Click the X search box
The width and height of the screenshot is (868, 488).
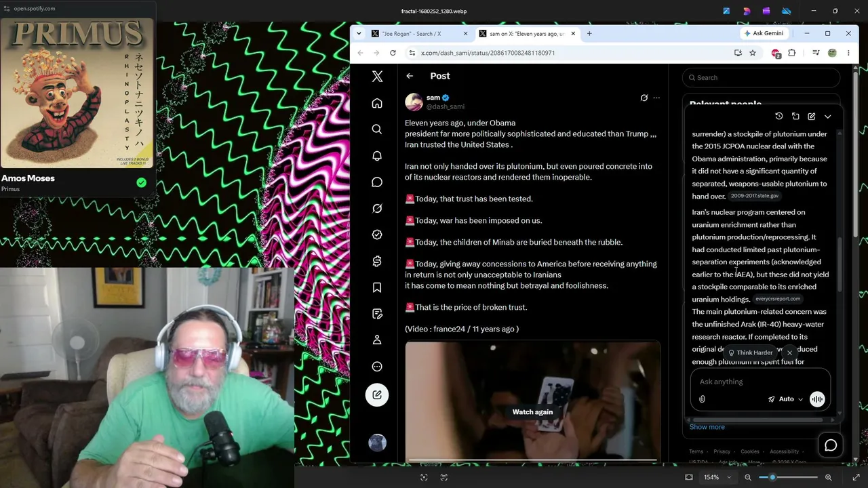tap(761, 77)
